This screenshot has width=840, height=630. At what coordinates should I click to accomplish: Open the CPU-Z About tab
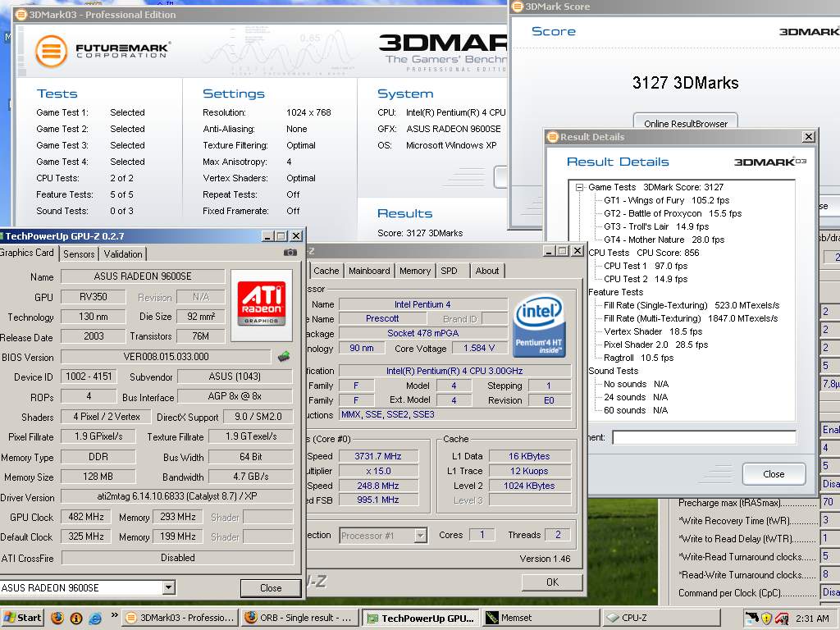point(487,271)
